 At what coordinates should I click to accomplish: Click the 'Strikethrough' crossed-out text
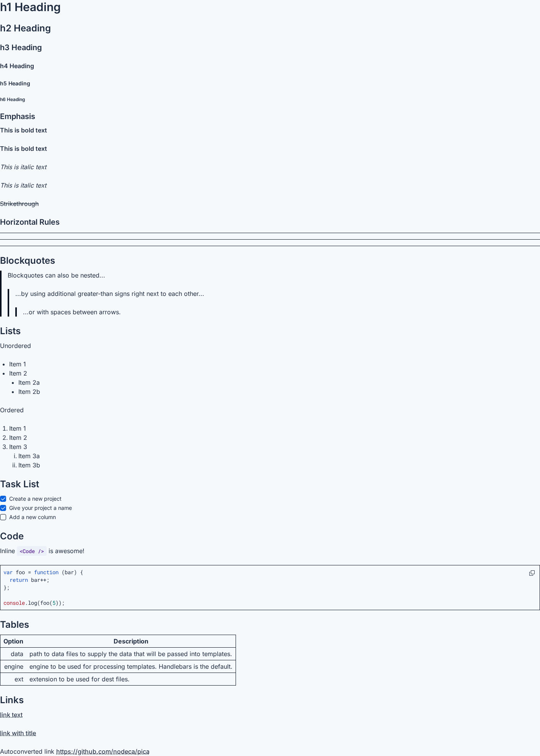coord(20,204)
